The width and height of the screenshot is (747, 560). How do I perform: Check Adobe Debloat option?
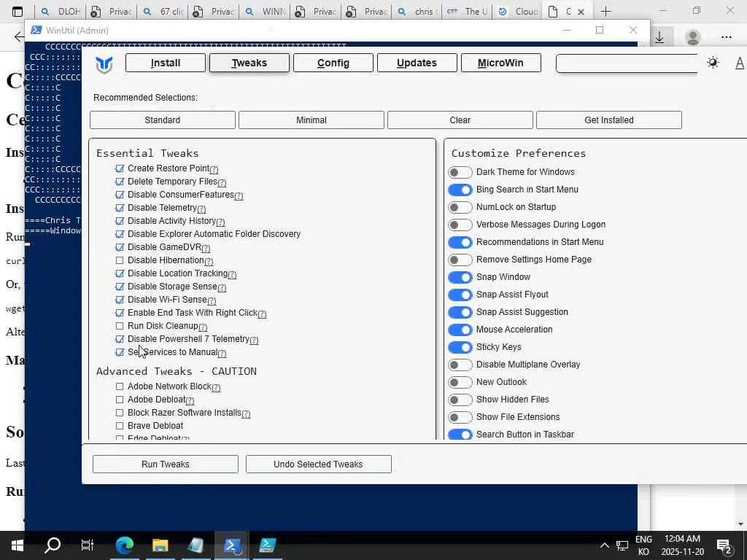120,400
